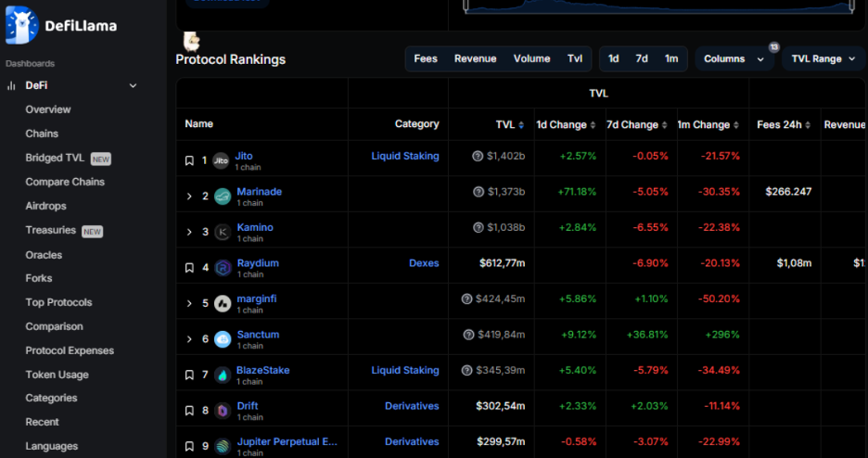Go to Categories in the sidebar
The width and height of the screenshot is (868, 458).
tap(52, 398)
